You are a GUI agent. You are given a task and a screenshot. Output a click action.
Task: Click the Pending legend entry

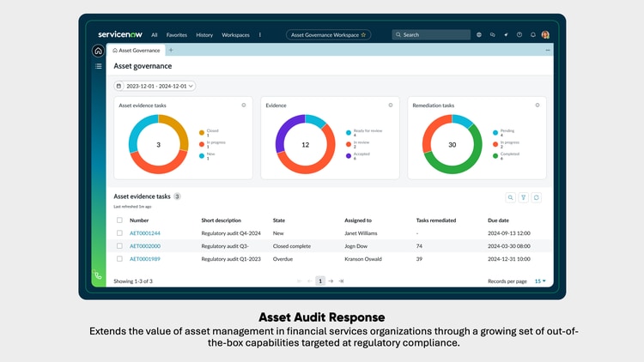[x=503, y=133]
